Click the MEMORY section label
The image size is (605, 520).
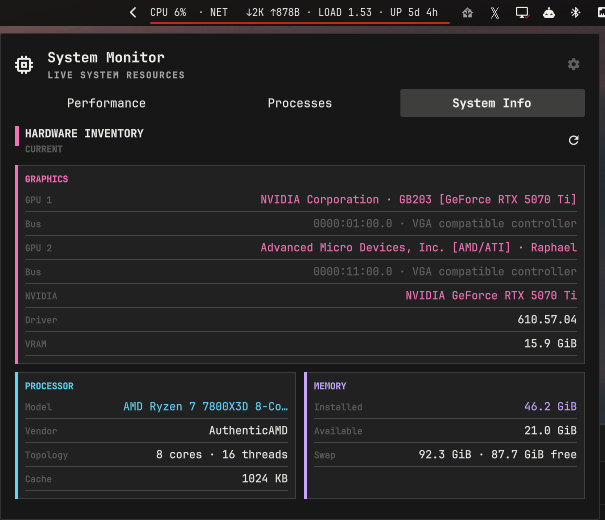(330, 386)
